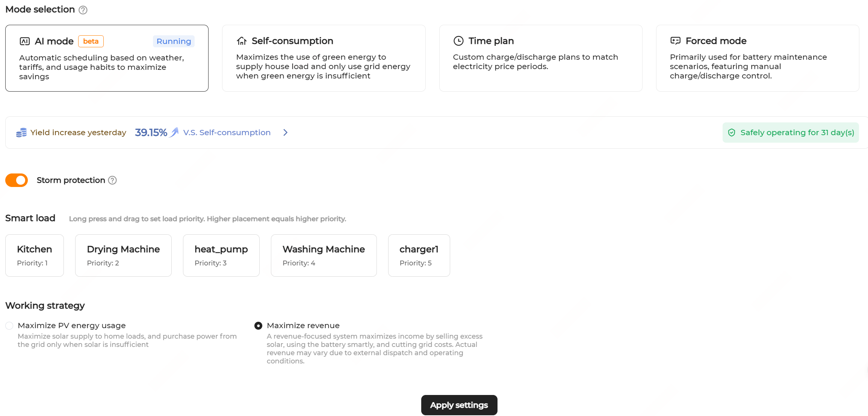Image resolution: width=868 pixels, height=416 pixels.
Task: Expand yield comparison details chevron
Action: [x=285, y=133]
